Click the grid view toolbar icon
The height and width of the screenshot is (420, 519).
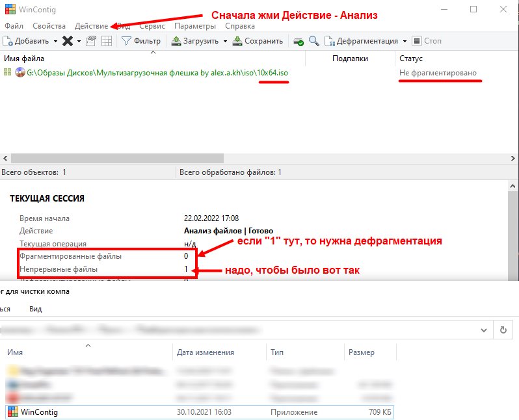pos(106,41)
